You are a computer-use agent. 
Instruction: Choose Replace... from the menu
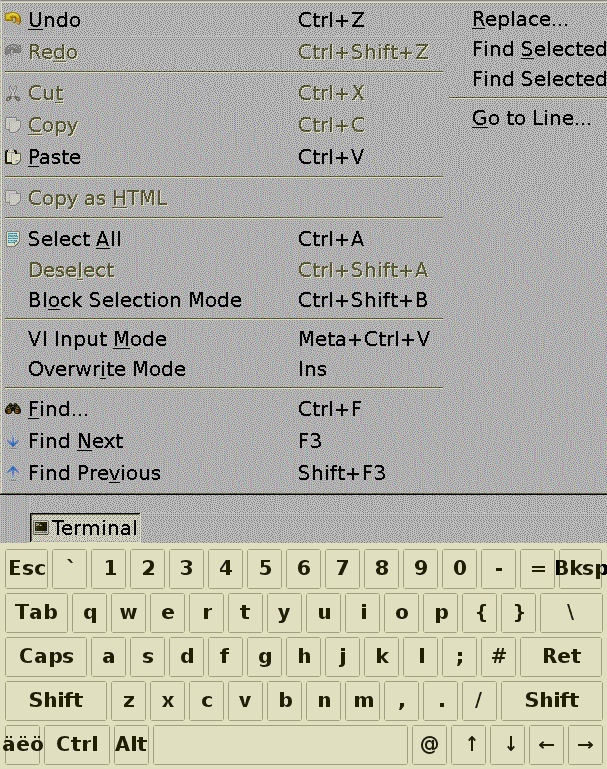[520, 19]
